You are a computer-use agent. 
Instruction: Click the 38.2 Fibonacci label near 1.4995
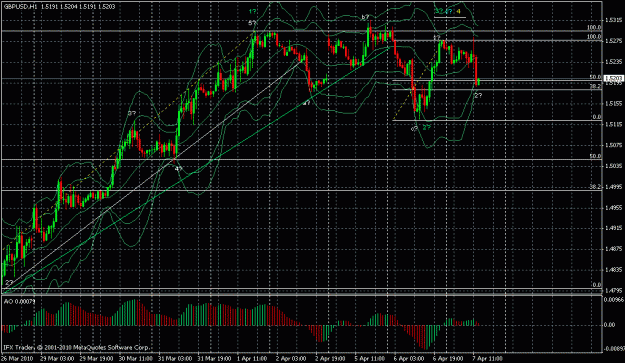[x=596, y=187]
